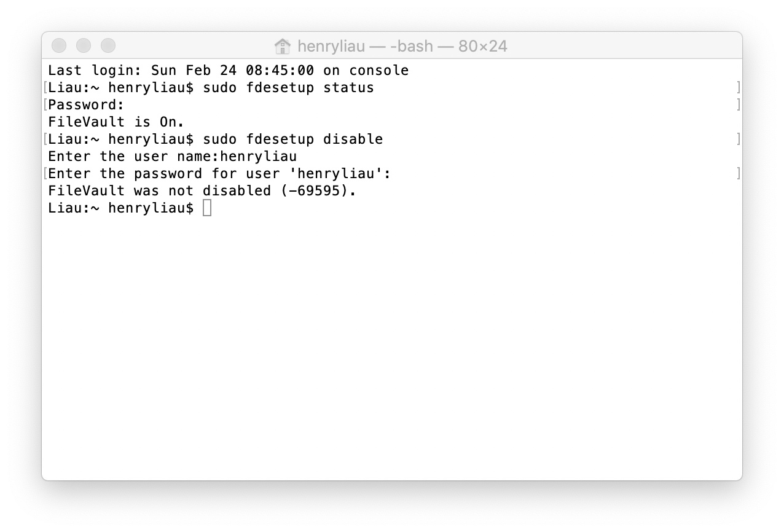Click the "Enter the password for user 'henryliau':" line

[219, 174]
